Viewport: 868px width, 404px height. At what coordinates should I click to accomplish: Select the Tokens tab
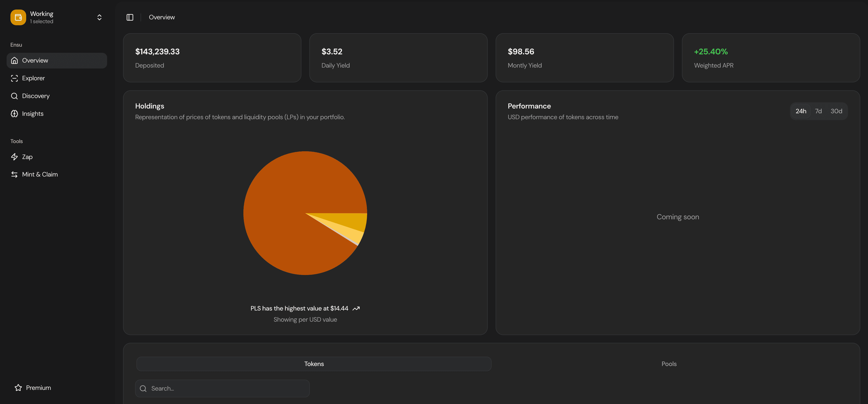point(313,364)
